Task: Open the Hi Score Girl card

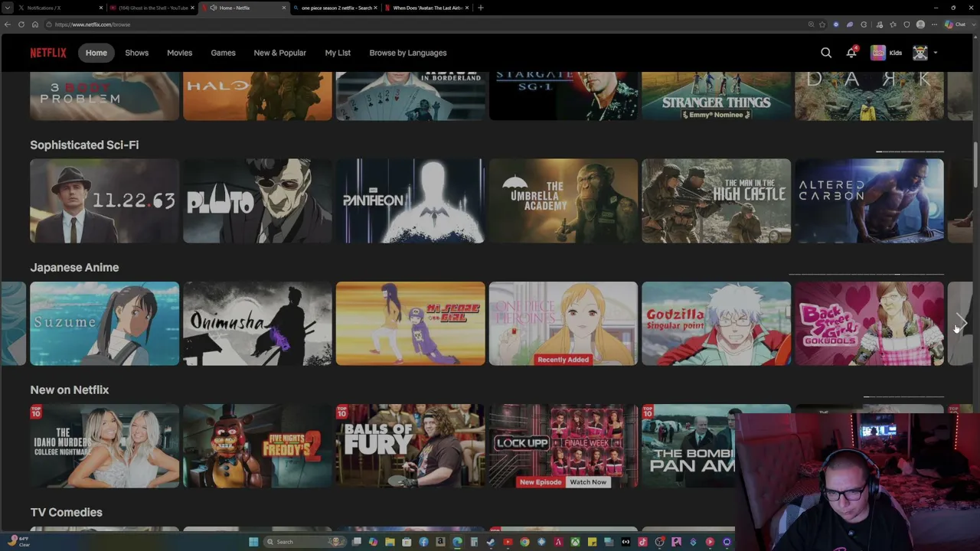Action: point(410,324)
